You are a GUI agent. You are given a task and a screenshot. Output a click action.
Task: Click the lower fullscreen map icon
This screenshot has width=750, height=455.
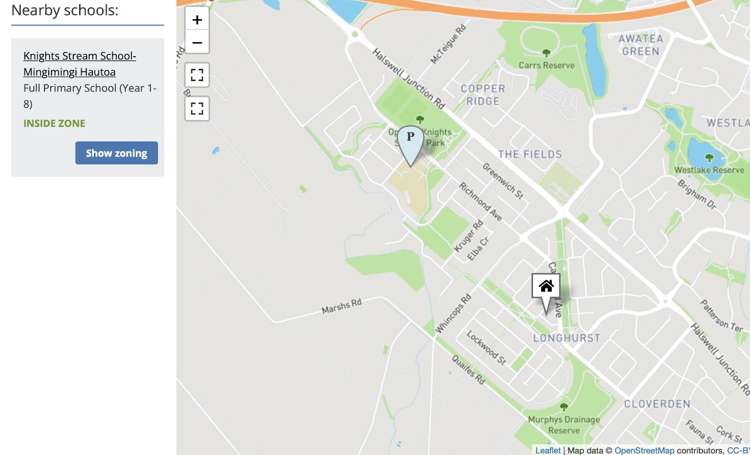pyautogui.click(x=197, y=108)
